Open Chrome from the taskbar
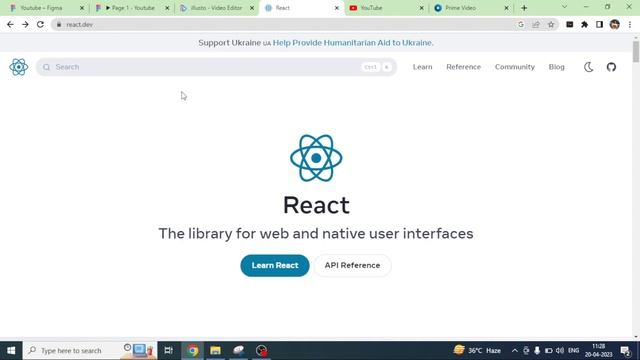The image size is (640, 360). coord(193,350)
